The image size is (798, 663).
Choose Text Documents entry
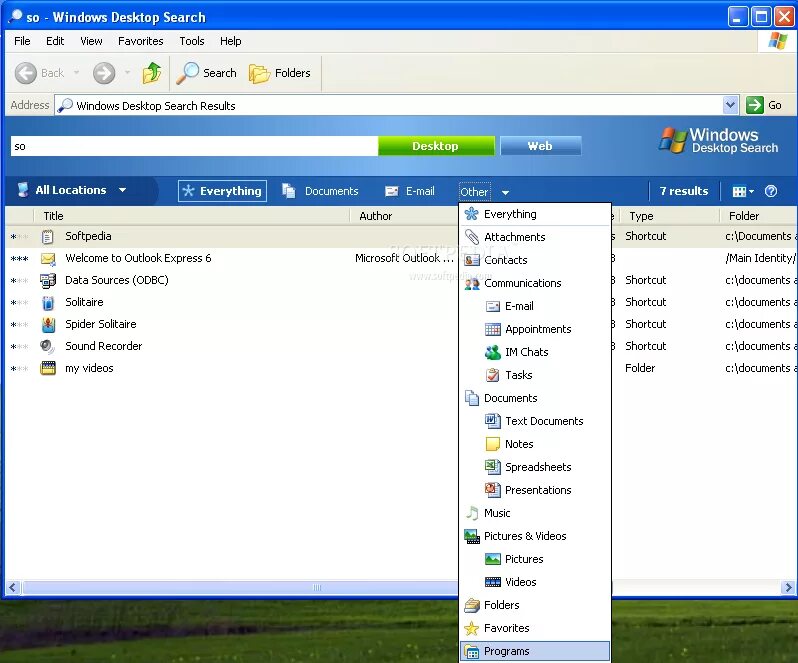click(x=535, y=421)
